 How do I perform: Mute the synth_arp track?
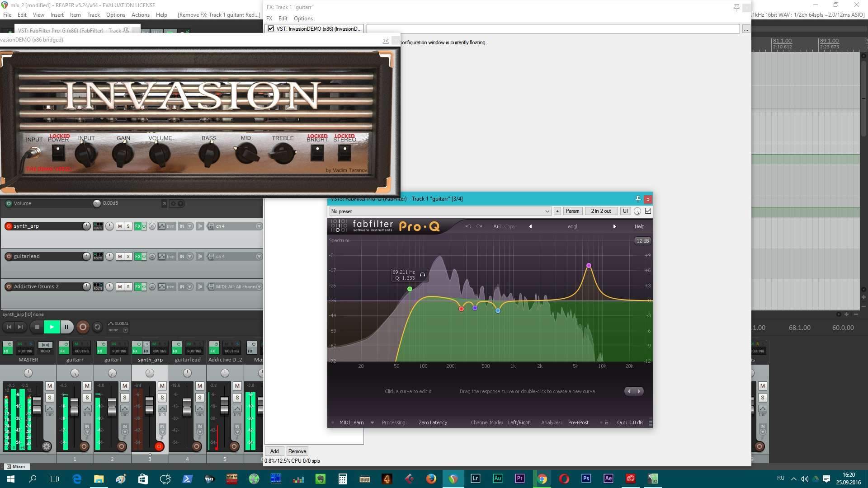pyautogui.click(x=120, y=226)
